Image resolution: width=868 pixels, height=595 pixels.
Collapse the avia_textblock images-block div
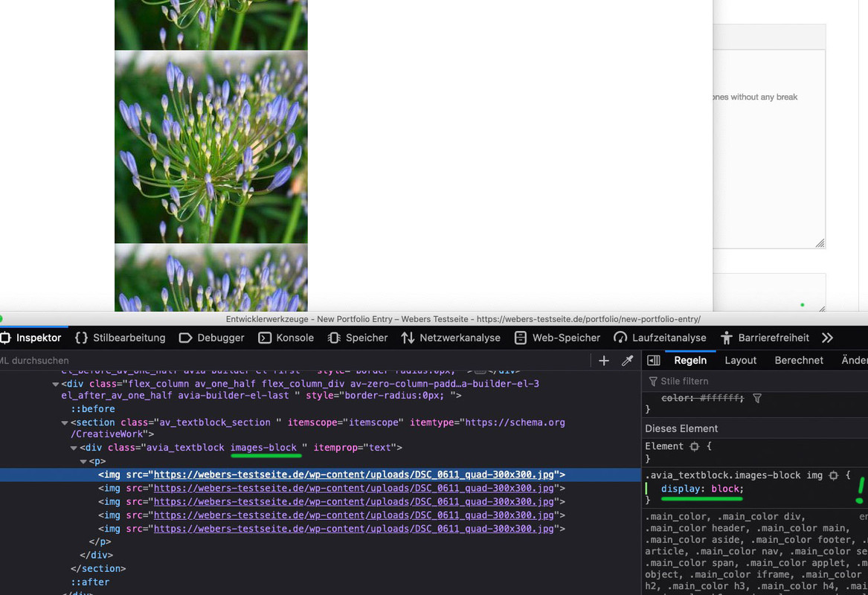tap(74, 448)
